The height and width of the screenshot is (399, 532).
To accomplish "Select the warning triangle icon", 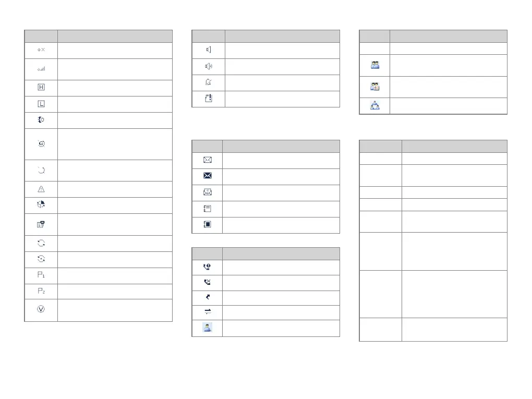I will coord(41,189).
